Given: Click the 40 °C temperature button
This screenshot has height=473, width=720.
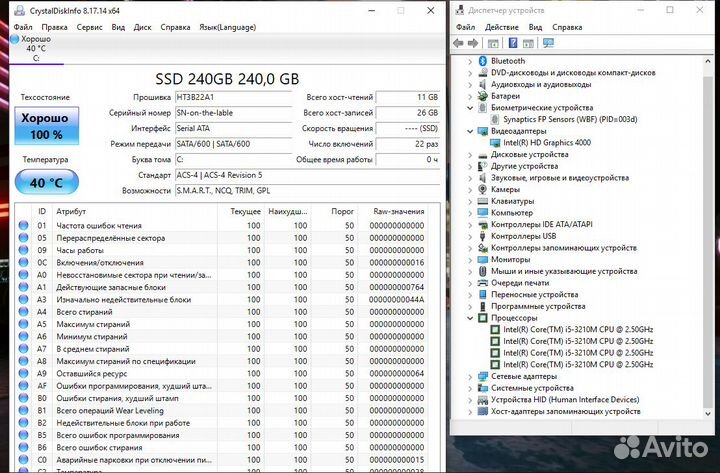Looking at the screenshot, I should [x=46, y=182].
